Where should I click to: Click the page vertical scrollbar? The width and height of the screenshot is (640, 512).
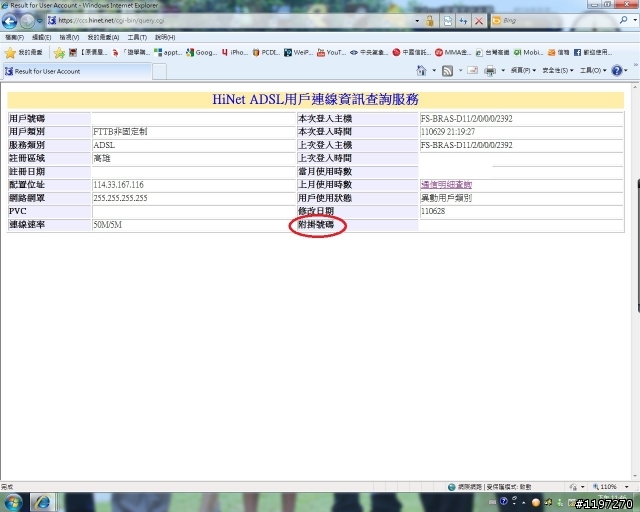[x=636, y=282]
